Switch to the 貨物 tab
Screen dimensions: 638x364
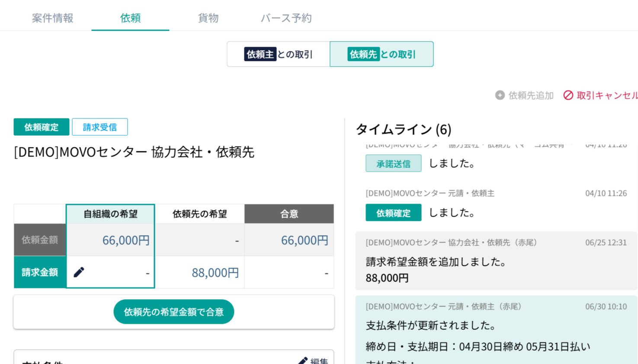[208, 18]
